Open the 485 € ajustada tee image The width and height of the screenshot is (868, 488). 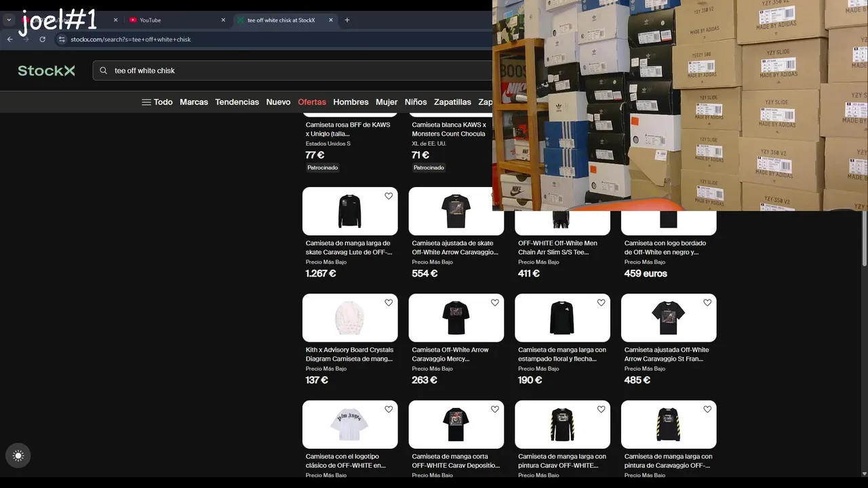pyautogui.click(x=669, y=318)
